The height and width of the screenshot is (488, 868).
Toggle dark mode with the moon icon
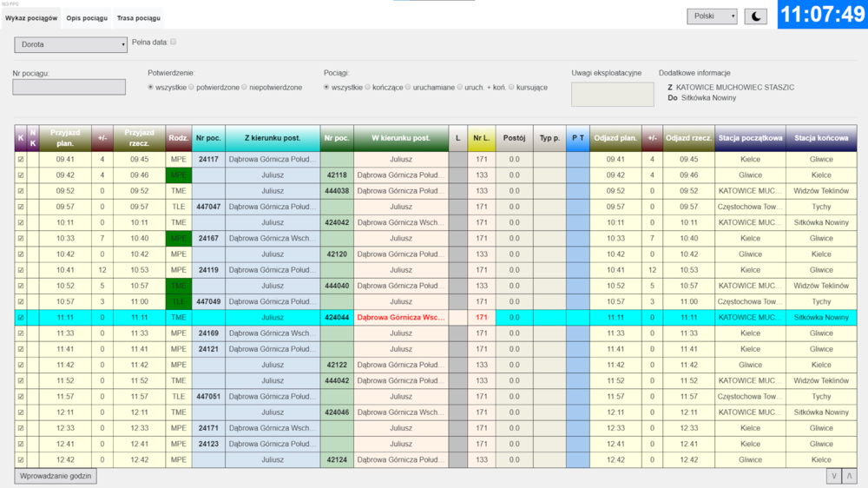click(x=755, y=16)
